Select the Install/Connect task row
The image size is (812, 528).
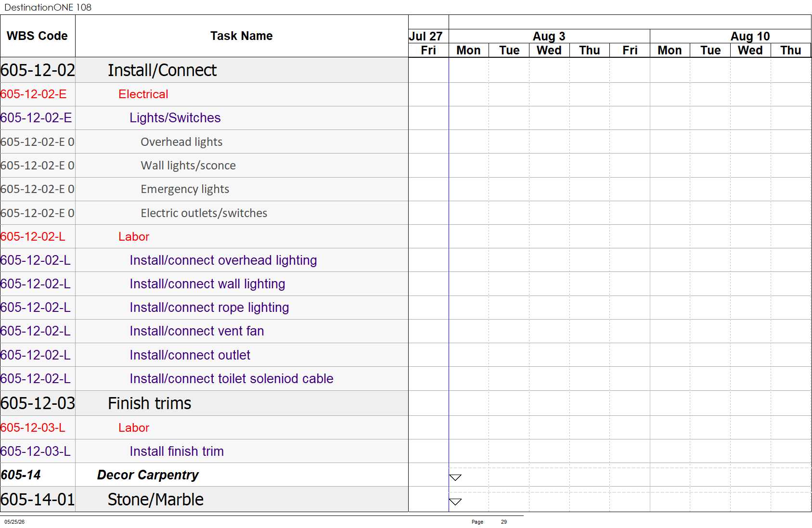[x=204, y=70]
